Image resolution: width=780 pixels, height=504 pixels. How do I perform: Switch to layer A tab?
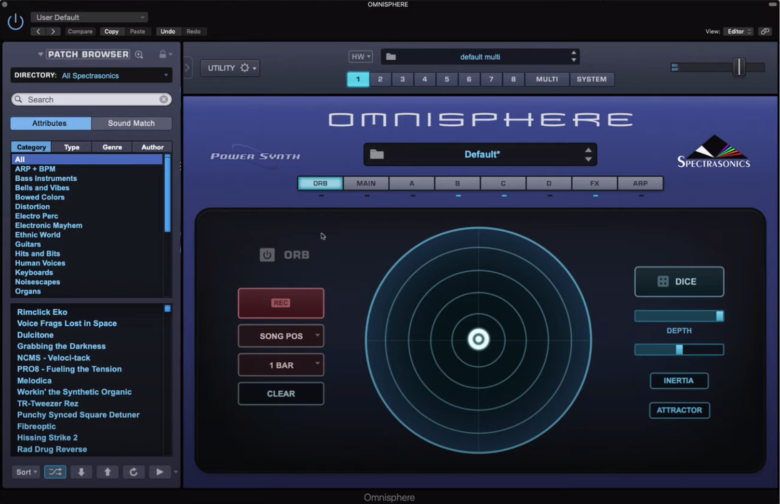[x=412, y=183]
